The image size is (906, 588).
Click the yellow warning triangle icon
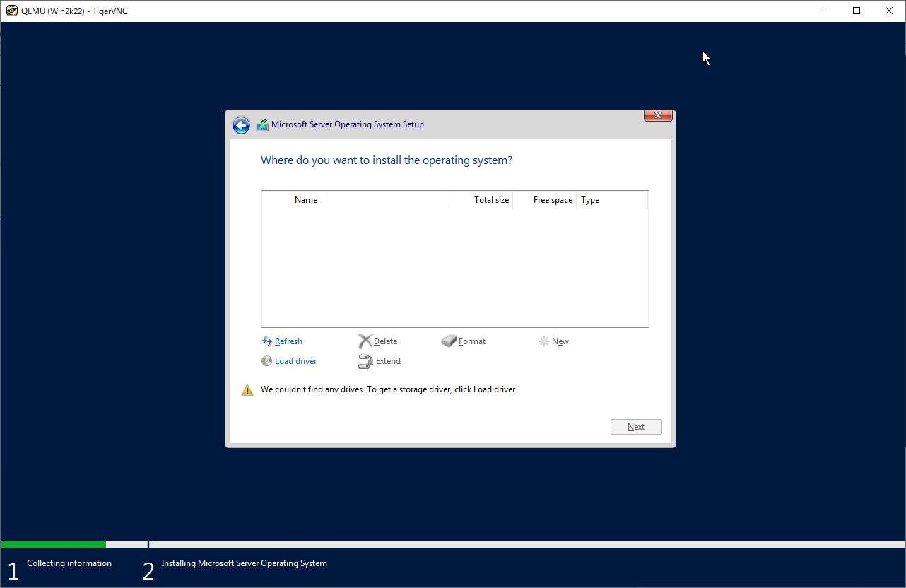coord(247,390)
